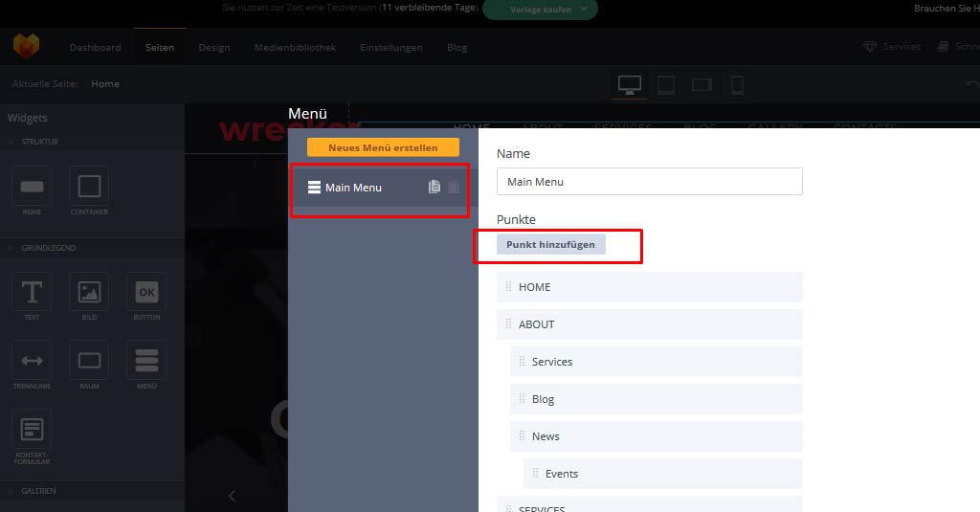Choose the Button widget icon
This screenshot has width=980, height=512.
146,292
